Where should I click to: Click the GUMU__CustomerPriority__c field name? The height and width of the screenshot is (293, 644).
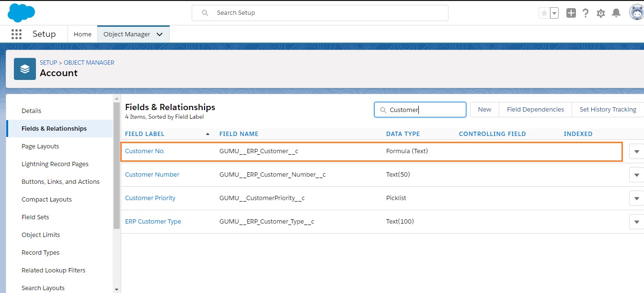(262, 198)
